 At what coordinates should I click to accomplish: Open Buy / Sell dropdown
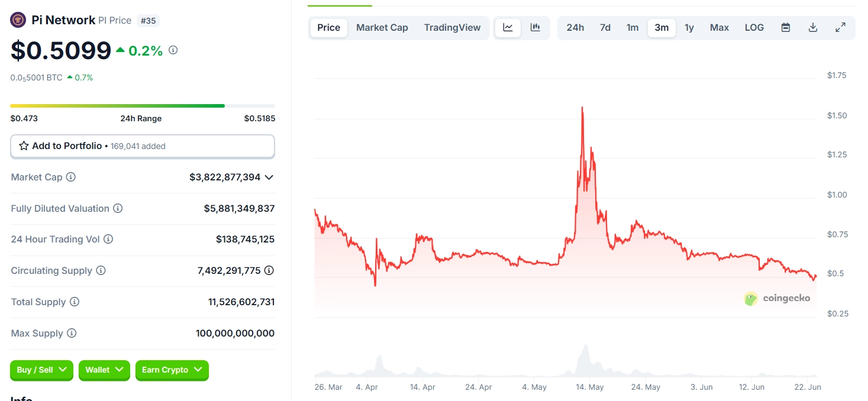[41, 370]
